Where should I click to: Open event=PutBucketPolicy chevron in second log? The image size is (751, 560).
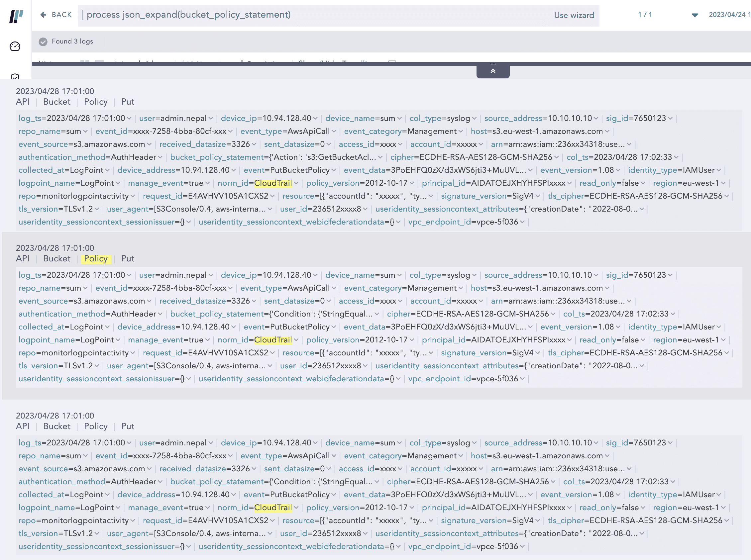[x=334, y=327]
